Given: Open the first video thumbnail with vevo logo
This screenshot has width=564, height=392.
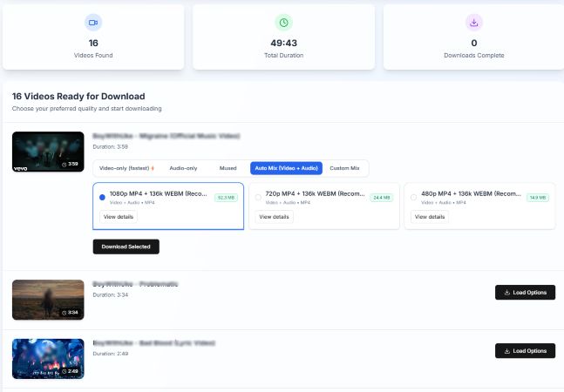Looking at the screenshot, I should (48, 152).
